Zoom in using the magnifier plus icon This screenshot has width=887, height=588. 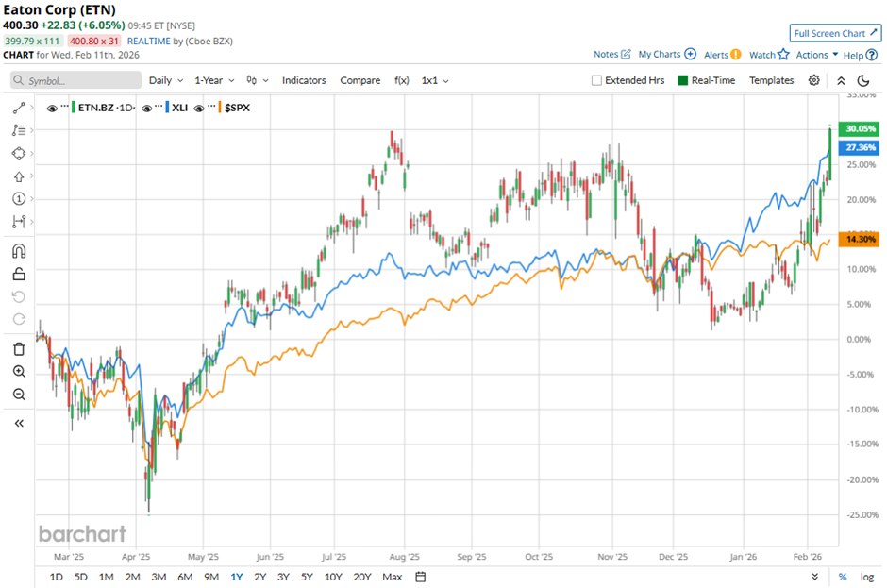coord(19,371)
